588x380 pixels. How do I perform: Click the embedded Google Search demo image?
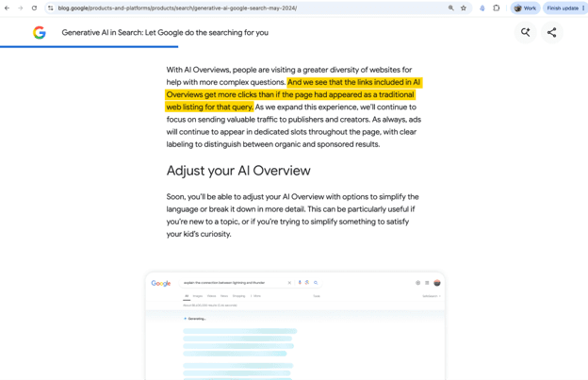[295, 326]
